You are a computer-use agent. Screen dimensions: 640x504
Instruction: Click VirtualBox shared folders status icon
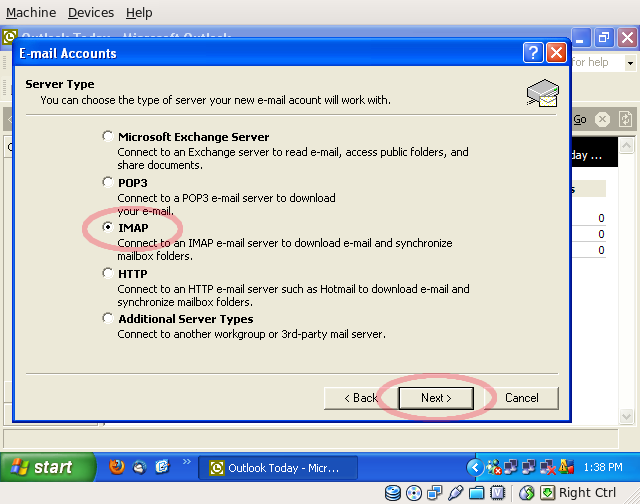(x=476, y=493)
